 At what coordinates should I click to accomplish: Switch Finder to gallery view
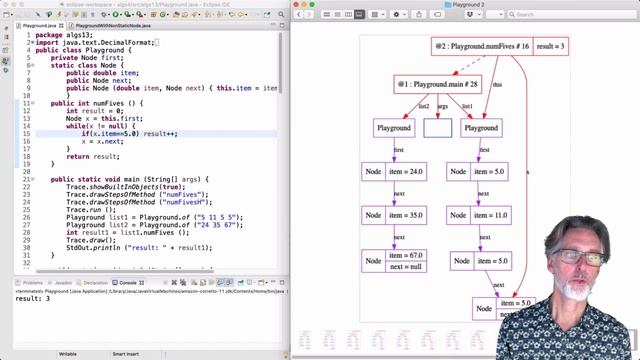pyautogui.click(x=359, y=14)
